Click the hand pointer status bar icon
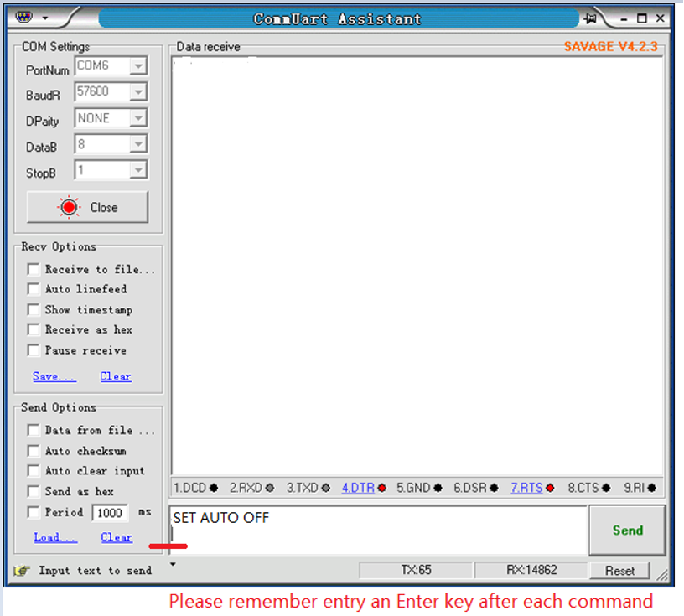This screenshot has height=616, width=684. (22, 571)
